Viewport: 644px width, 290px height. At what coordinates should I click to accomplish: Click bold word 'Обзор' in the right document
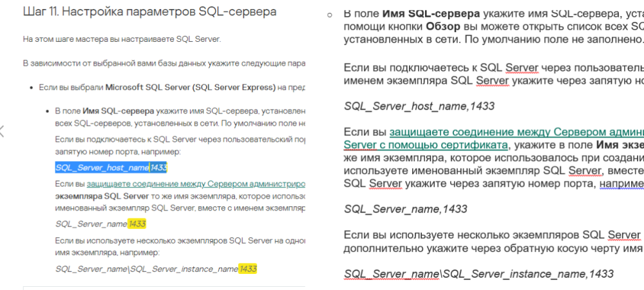(444, 27)
